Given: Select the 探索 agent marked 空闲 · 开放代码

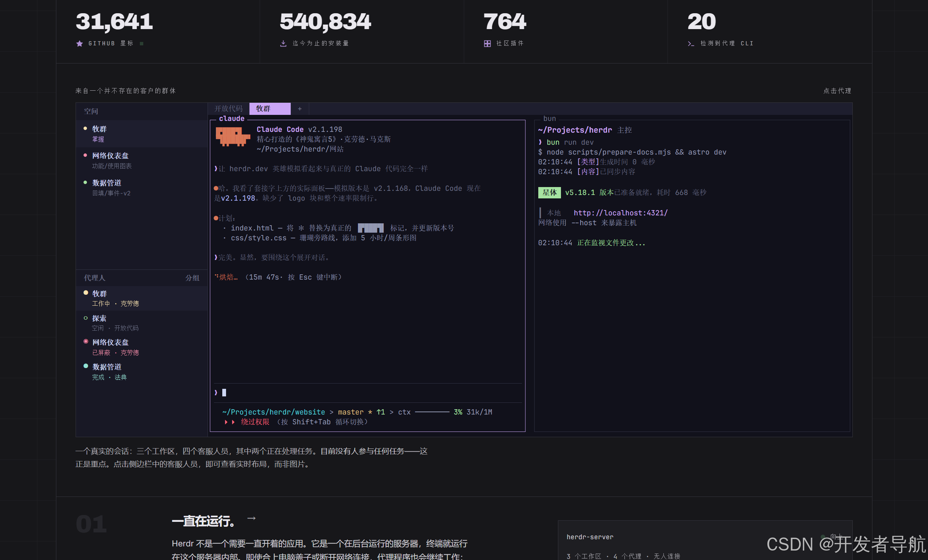Looking at the screenshot, I should pos(142,323).
